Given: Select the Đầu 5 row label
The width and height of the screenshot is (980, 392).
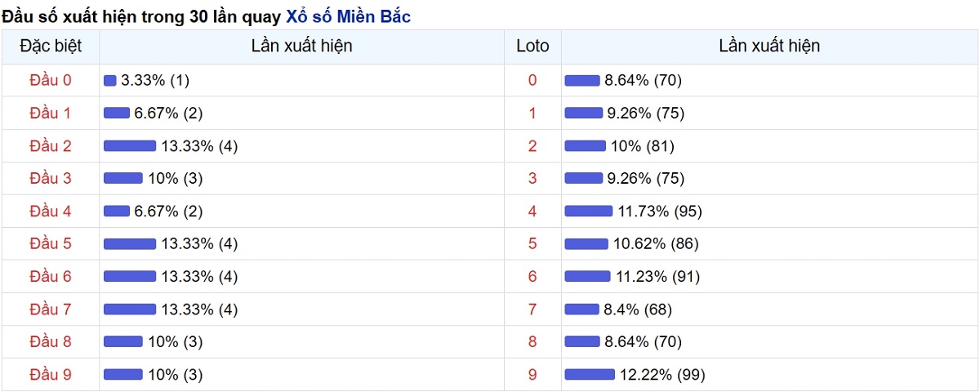Looking at the screenshot, I should click(51, 243).
